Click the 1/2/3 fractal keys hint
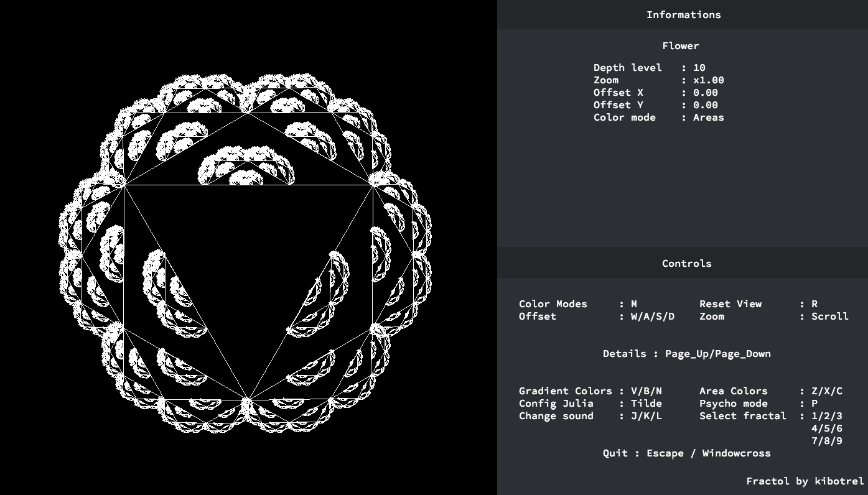Image resolution: width=868 pixels, height=495 pixels. click(x=827, y=415)
